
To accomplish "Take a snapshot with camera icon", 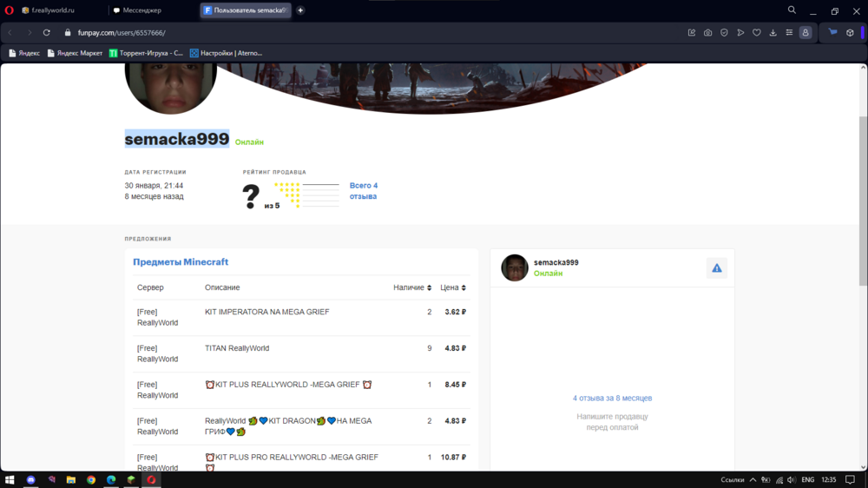I will pos(708,33).
